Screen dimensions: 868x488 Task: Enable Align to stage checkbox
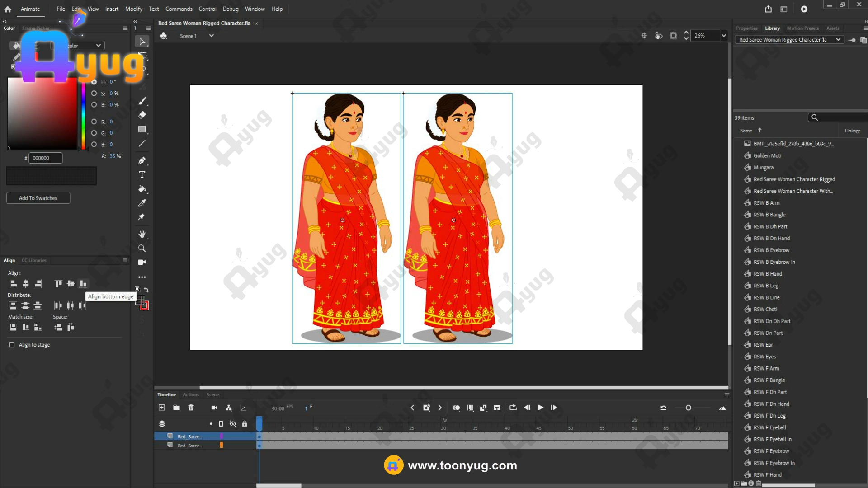12,345
